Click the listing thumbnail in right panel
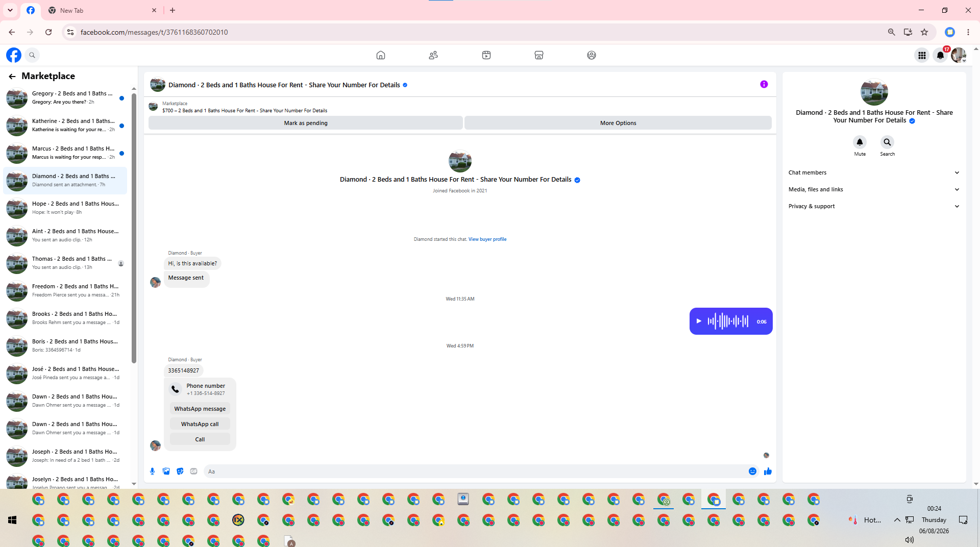Viewport: 980px width, 547px height. [x=874, y=92]
